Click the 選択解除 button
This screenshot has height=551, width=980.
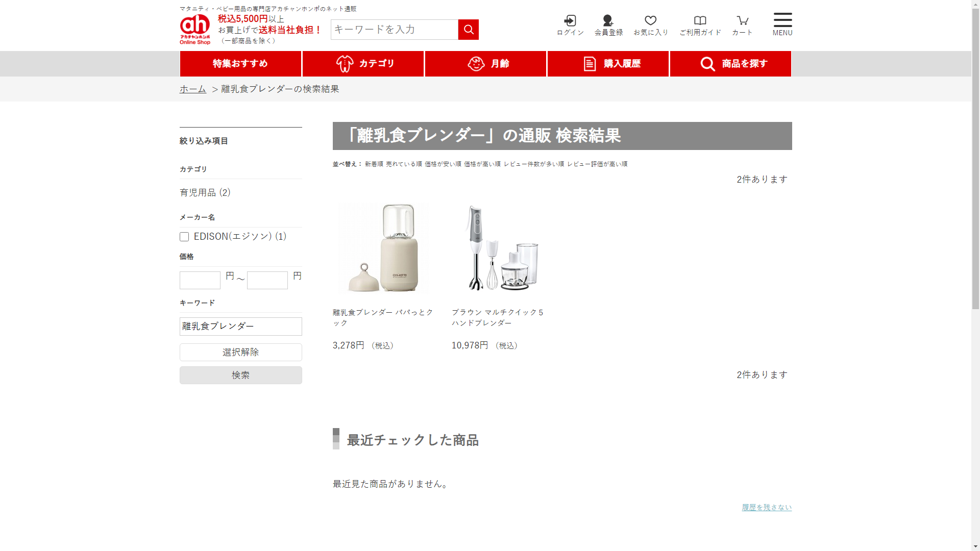[x=240, y=353]
